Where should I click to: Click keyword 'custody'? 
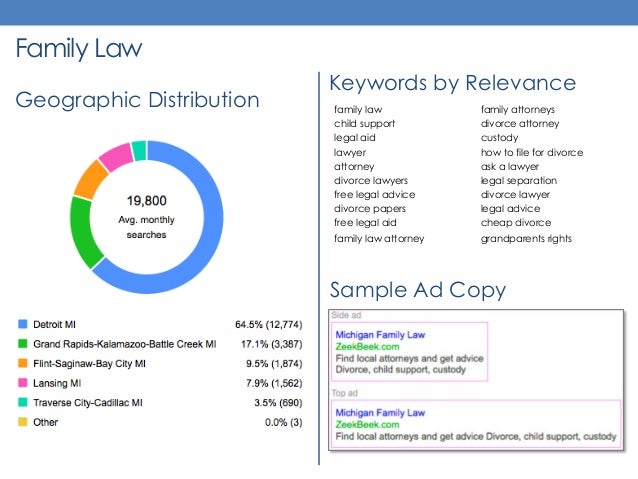[x=500, y=138]
